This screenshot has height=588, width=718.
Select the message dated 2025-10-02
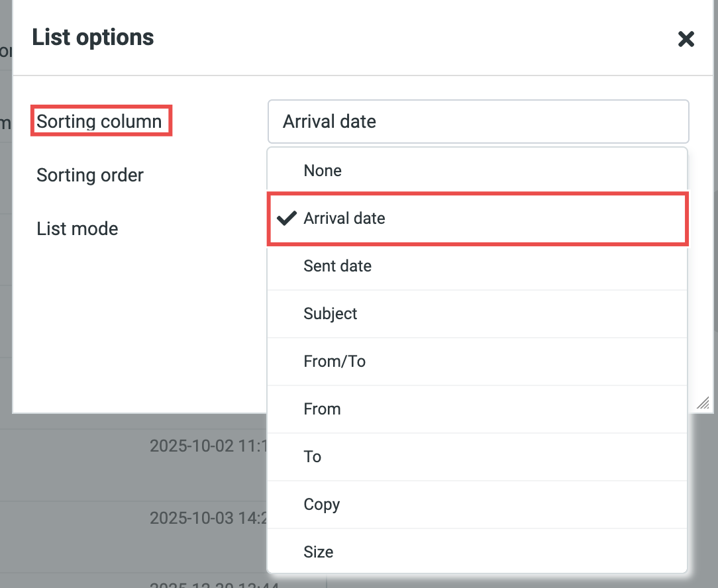207,446
